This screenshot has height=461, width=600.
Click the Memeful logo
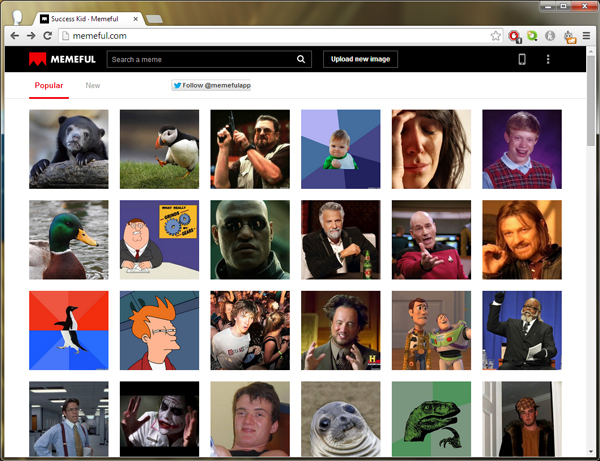click(x=62, y=59)
